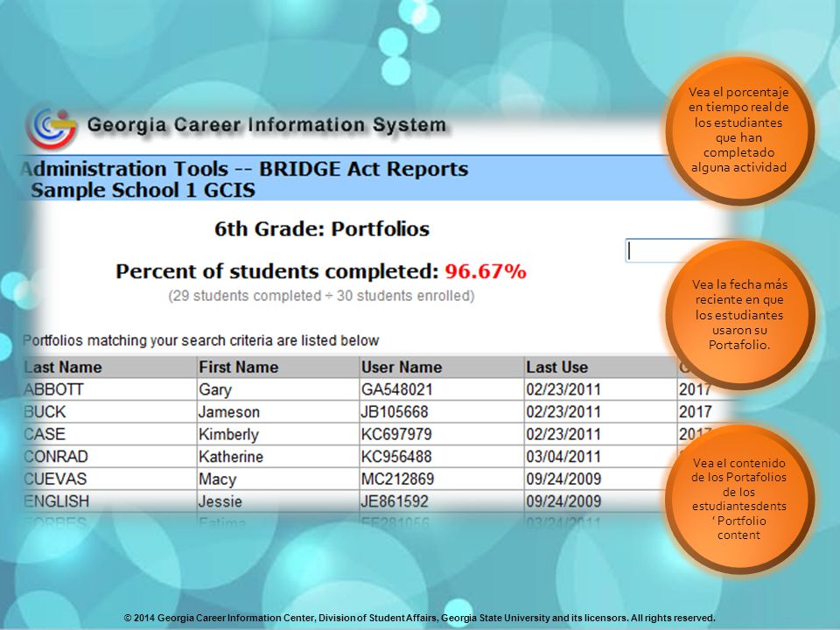Click the Portfolios matching your search criteria text
The height and width of the screenshot is (630, 840).
coord(201,340)
